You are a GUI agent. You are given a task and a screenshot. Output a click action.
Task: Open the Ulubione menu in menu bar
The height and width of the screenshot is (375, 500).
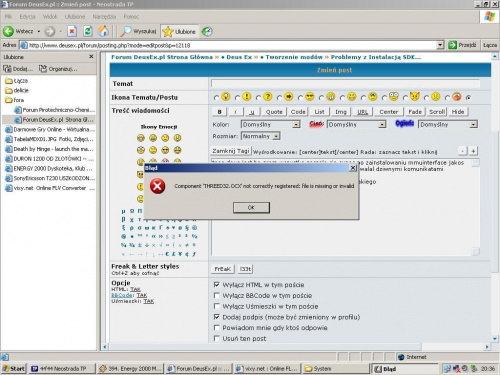(75, 16)
